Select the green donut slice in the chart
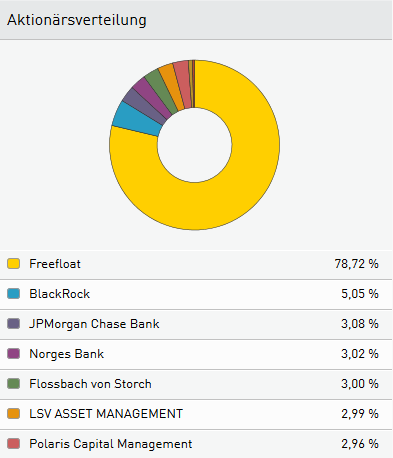Viewport: 393px width, 458px height. click(x=161, y=91)
